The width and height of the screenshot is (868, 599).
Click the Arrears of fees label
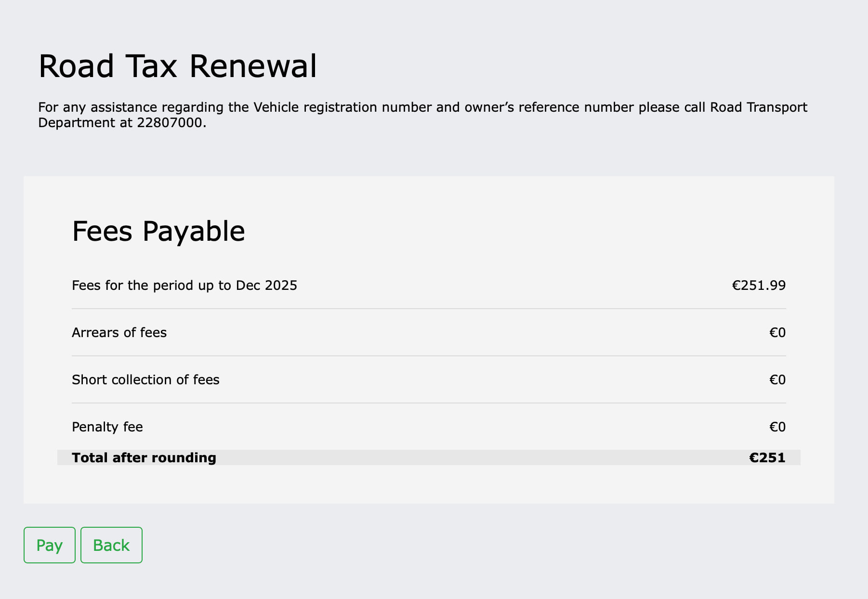(119, 333)
